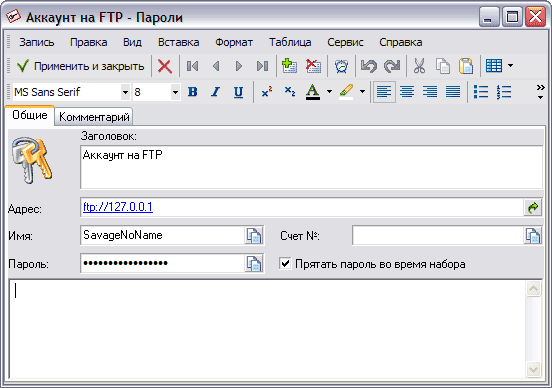Click the highlight color marker swatch
This screenshot has height=388, width=552.
pyautogui.click(x=346, y=92)
